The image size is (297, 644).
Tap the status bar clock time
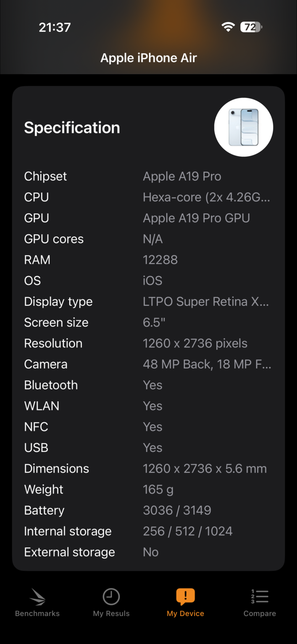tap(55, 27)
